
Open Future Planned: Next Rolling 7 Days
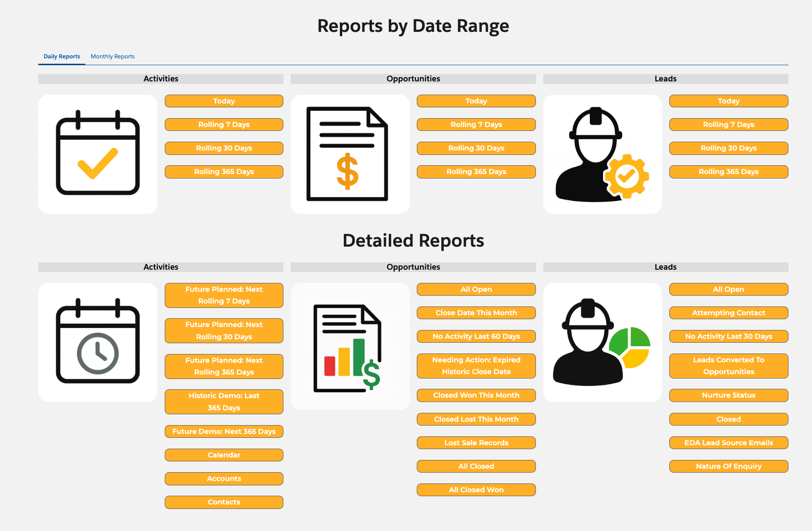tap(224, 295)
